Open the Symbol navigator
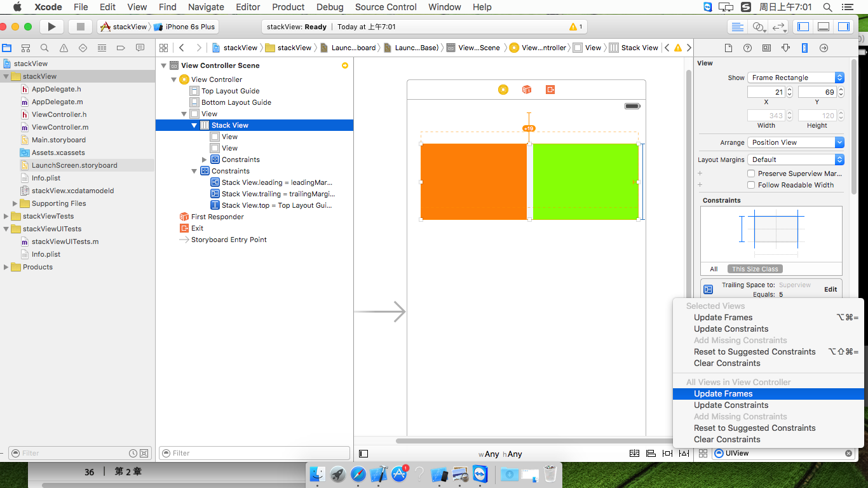868x488 pixels. point(25,48)
